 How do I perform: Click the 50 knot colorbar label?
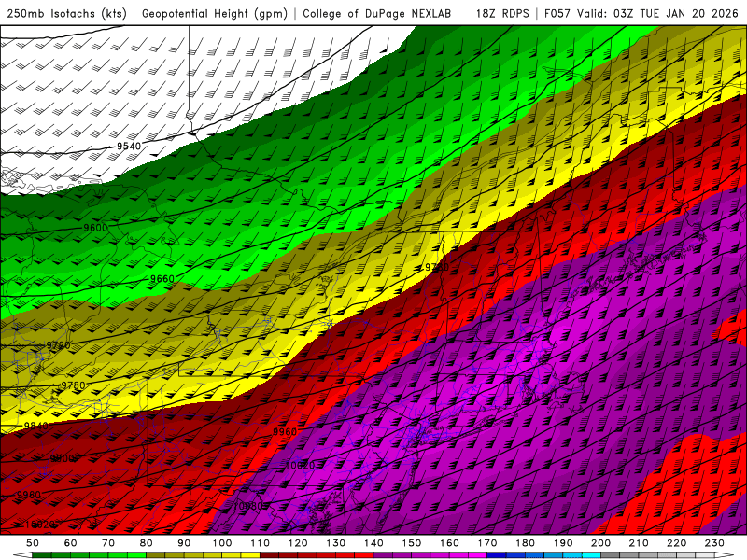pos(33,543)
